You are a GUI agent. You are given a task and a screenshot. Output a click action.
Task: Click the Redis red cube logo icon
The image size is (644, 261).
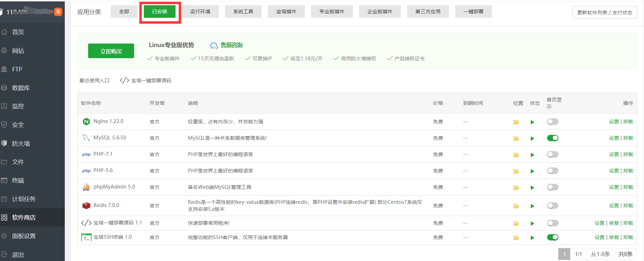tap(86, 206)
